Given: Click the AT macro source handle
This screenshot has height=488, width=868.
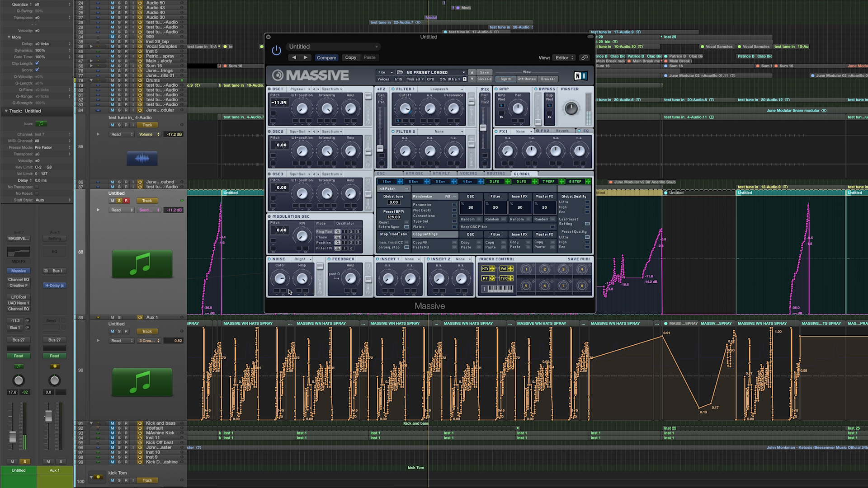Looking at the screenshot, I should click(x=492, y=278).
